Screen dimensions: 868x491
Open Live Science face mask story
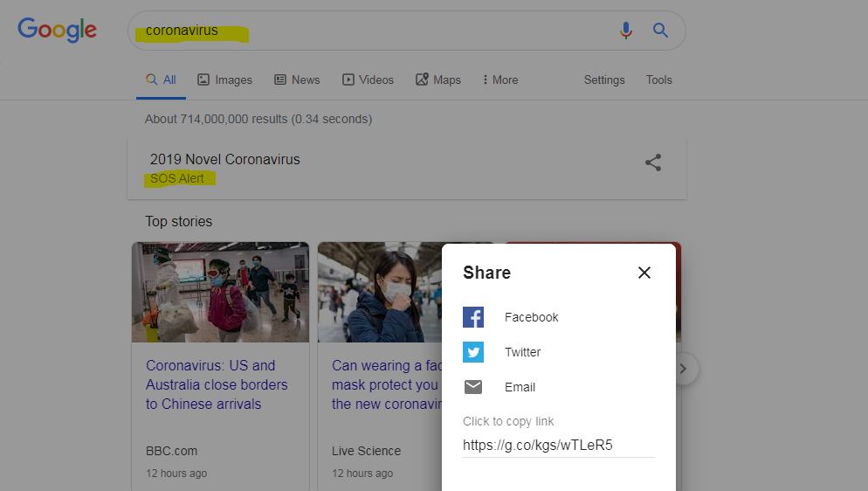386,384
